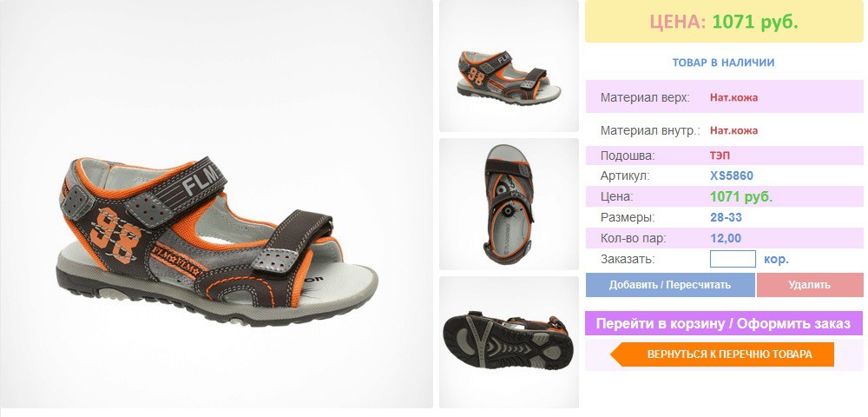This screenshot has width=868, height=417.
Task: Open the large main sandal photo
Action: (x=216, y=204)
